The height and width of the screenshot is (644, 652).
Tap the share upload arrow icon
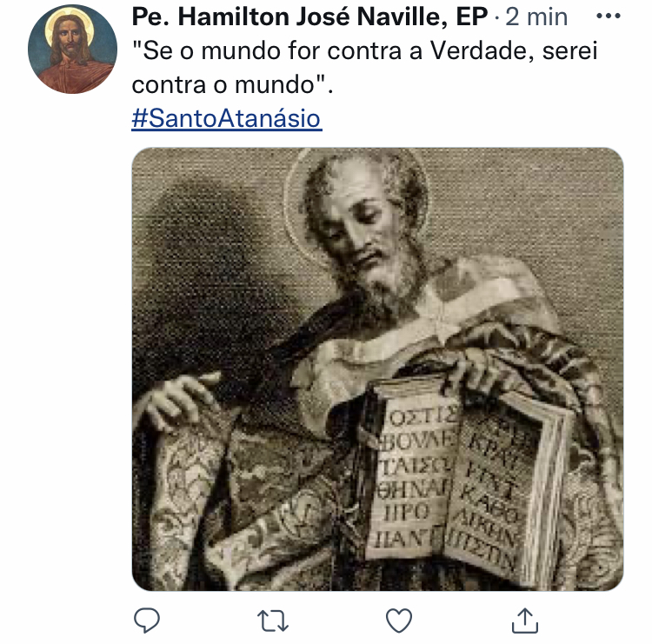click(525, 621)
